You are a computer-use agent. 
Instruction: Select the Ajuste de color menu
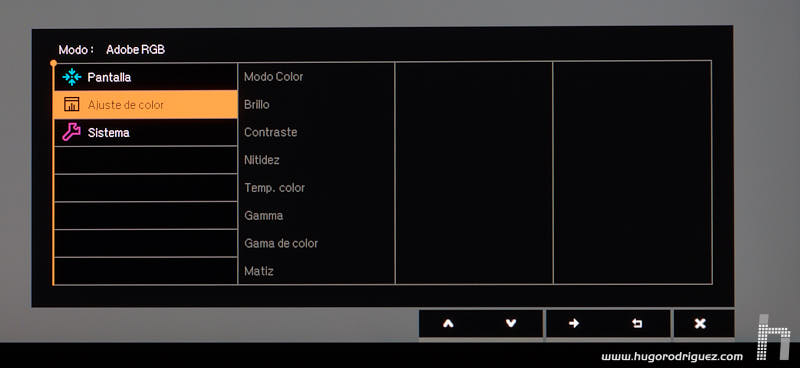pyautogui.click(x=145, y=105)
